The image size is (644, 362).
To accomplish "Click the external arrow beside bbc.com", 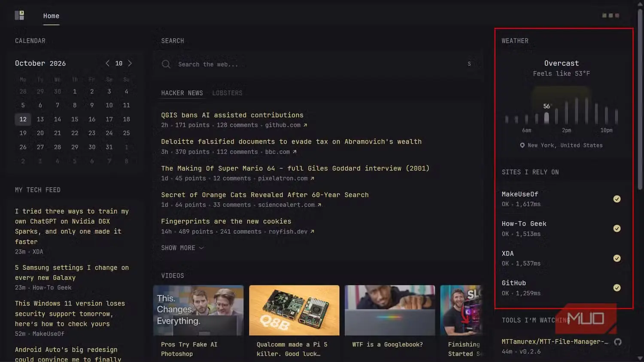I will pyautogui.click(x=295, y=152).
